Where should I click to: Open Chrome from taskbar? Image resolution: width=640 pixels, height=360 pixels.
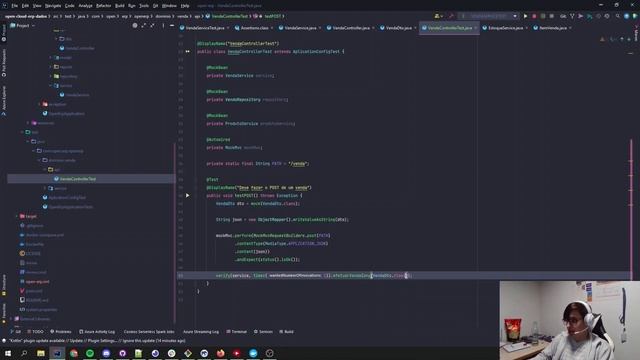pos(73,353)
